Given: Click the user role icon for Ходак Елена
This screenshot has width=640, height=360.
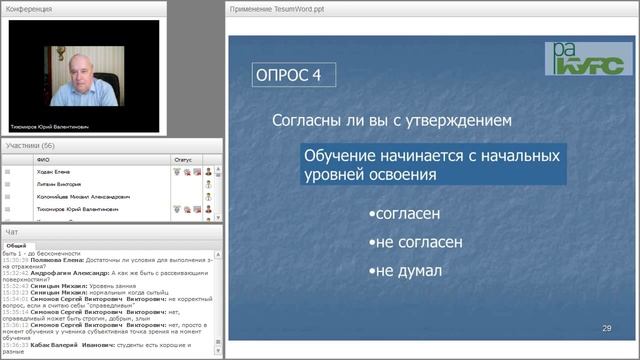Looking at the screenshot, I should [209, 172].
